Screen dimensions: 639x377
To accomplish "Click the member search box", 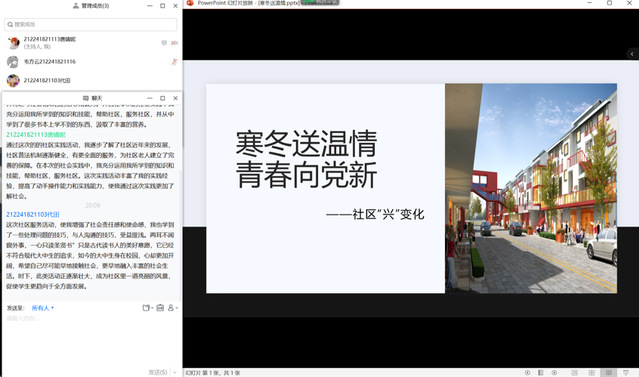I will click(91, 24).
